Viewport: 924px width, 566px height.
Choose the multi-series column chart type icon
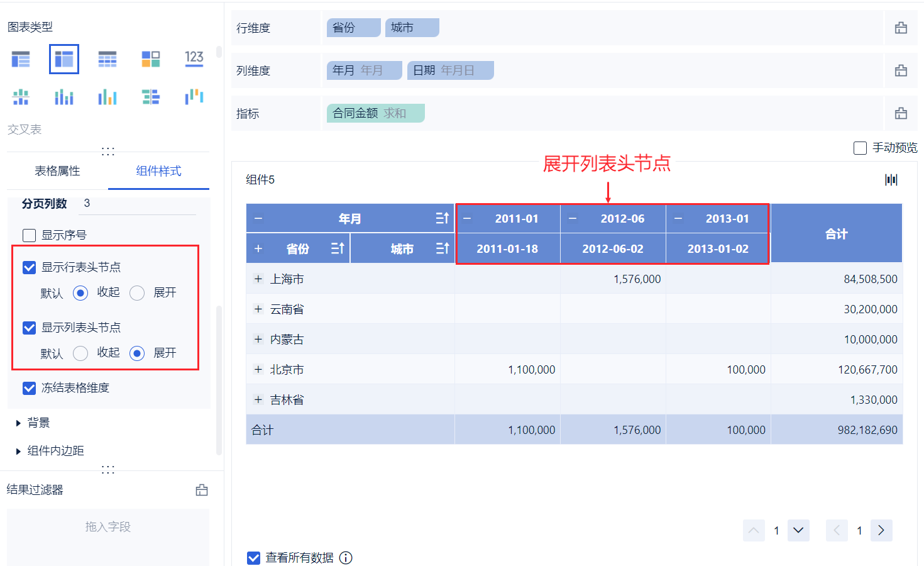[107, 97]
